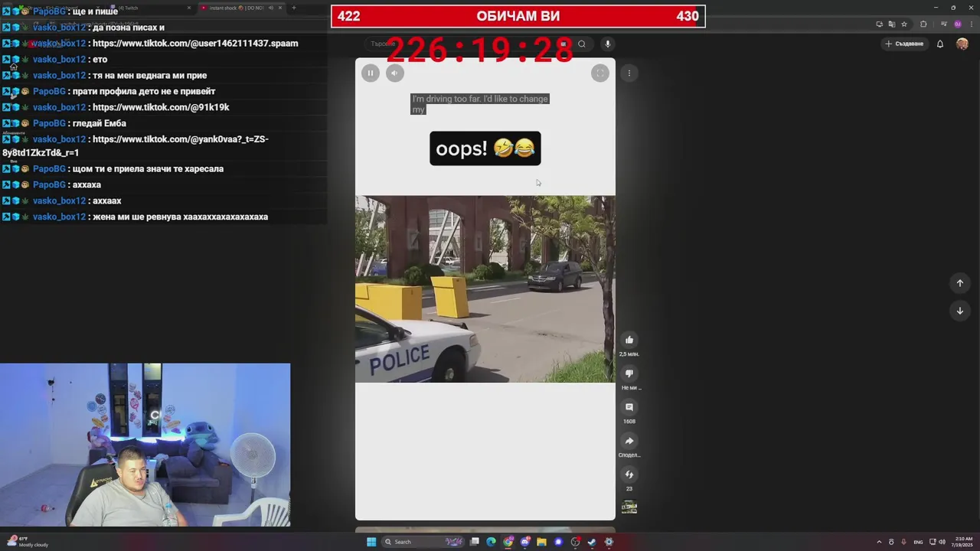Switch to the Twitch browser tab
This screenshot has height=551, width=980.
click(x=149, y=8)
